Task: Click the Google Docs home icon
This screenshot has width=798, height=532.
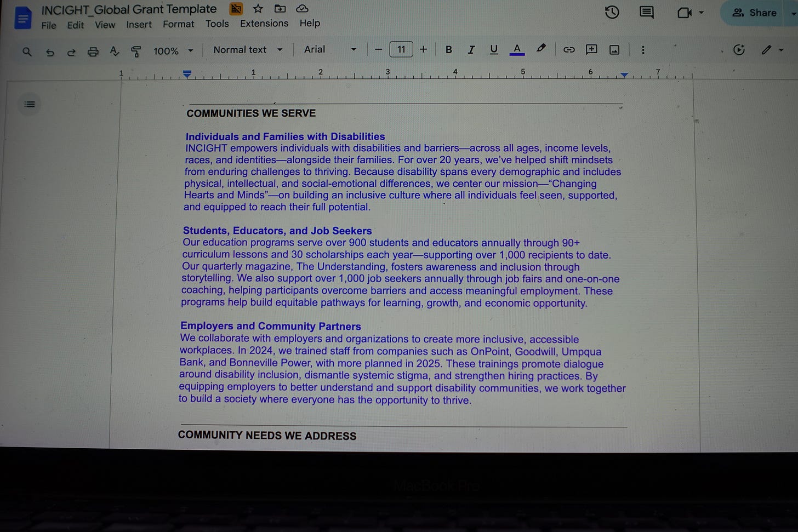Action: pos(22,19)
